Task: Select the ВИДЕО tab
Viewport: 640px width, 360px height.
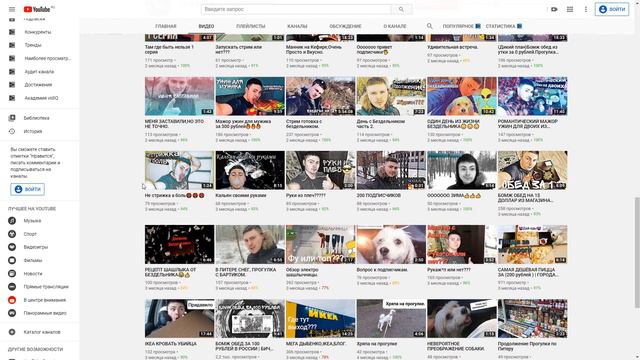Action: point(207,26)
